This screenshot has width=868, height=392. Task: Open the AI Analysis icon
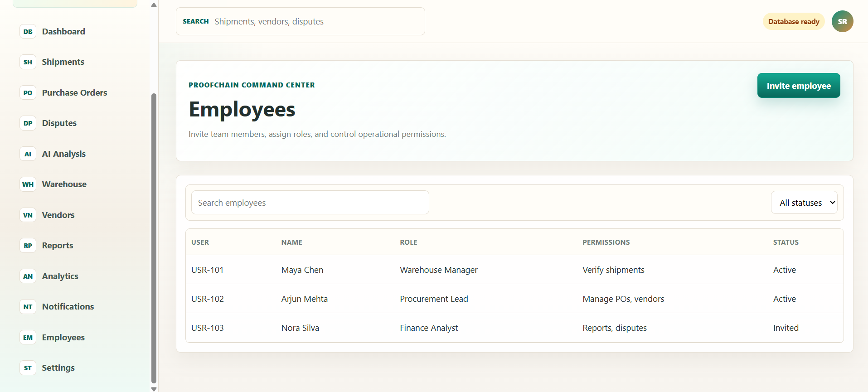28,154
